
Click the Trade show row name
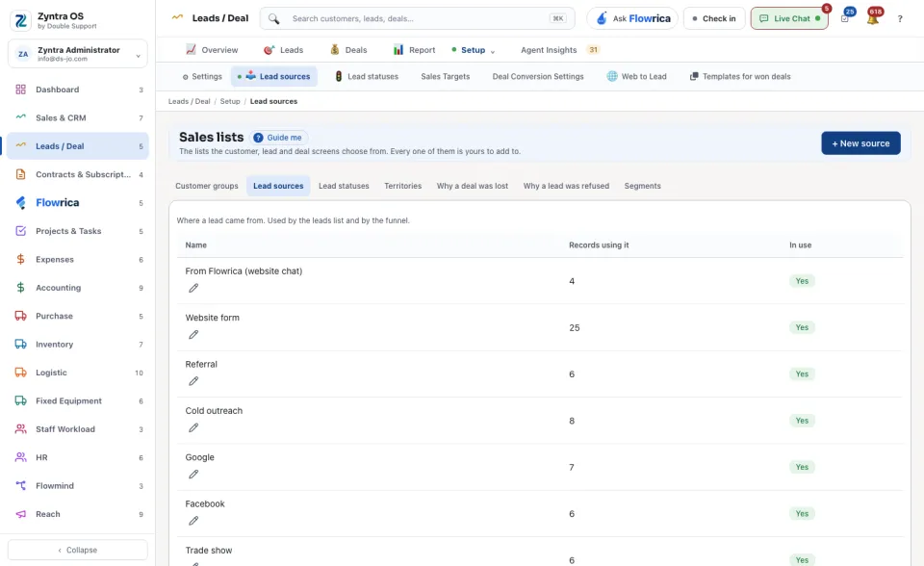[x=209, y=550]
